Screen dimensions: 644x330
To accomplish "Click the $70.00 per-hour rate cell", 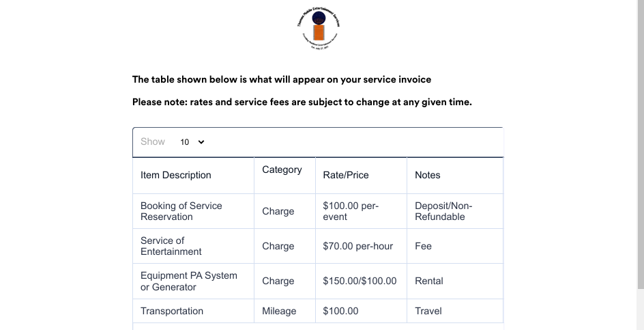I will [361, 246].
